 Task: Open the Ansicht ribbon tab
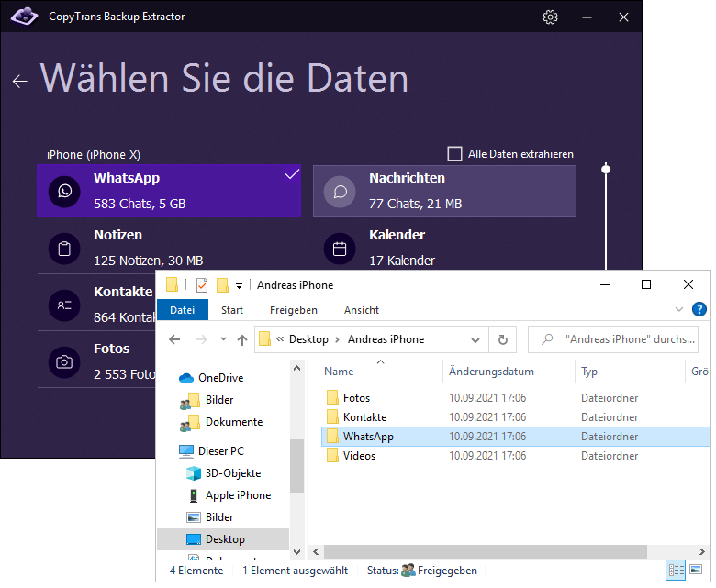pos(362,310)
